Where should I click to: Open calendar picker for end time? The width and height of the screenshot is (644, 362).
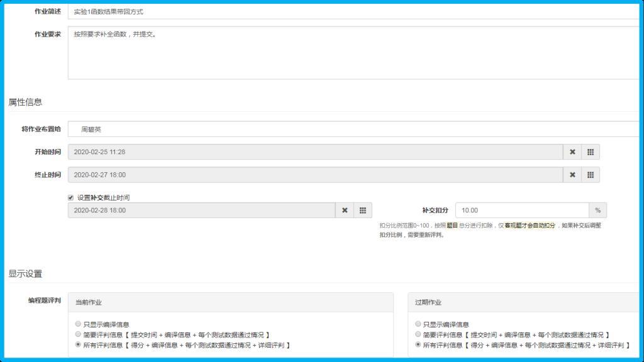coord(590,175)
